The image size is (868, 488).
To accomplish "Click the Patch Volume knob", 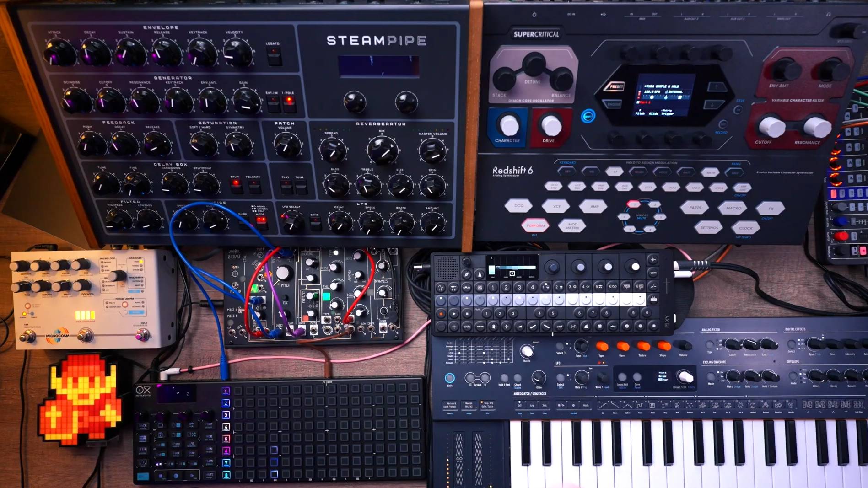I will [287, 145].
